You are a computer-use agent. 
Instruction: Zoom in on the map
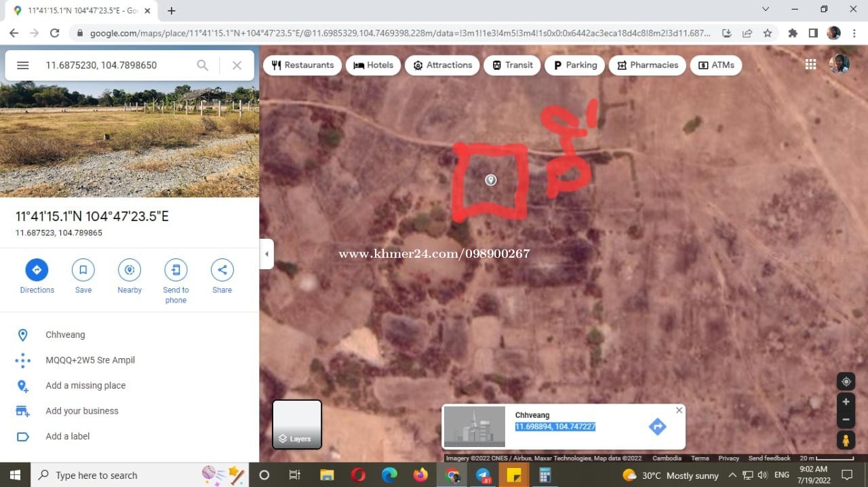[x=846, y=402]
